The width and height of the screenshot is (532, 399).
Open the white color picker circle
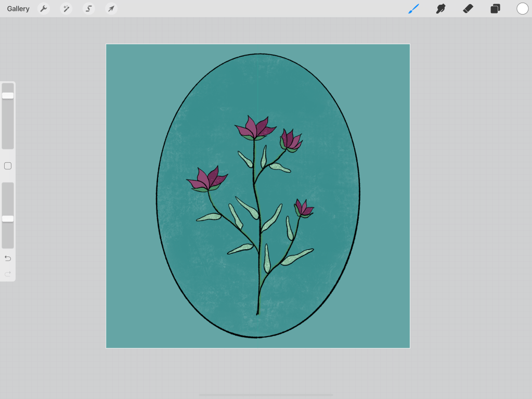point(522,9)
